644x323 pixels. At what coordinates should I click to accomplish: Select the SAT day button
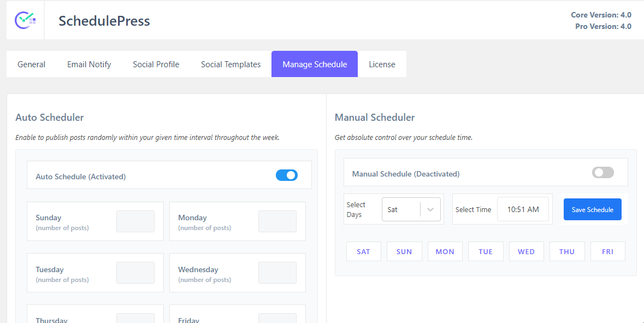pyautogui.click(x=363, y=251)
